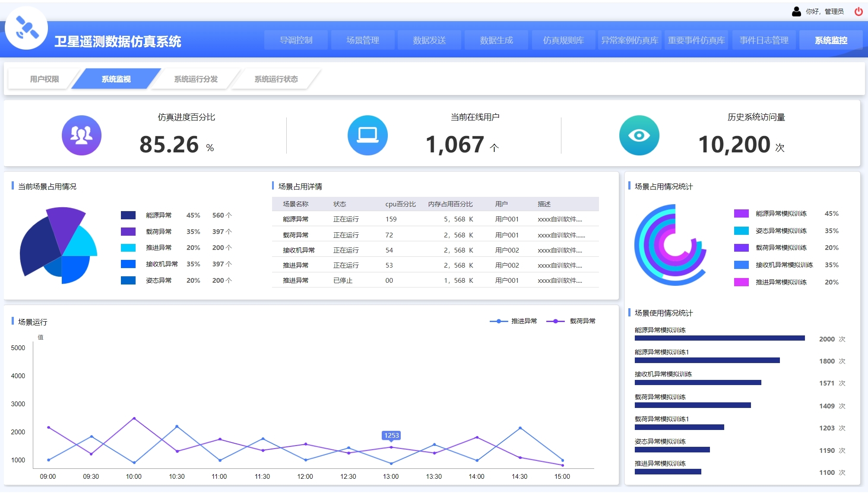Click the 姿态异常模拟训练 cyan ring legend swatch
This screenshot has width=868, height=493.
click(741, 231)
